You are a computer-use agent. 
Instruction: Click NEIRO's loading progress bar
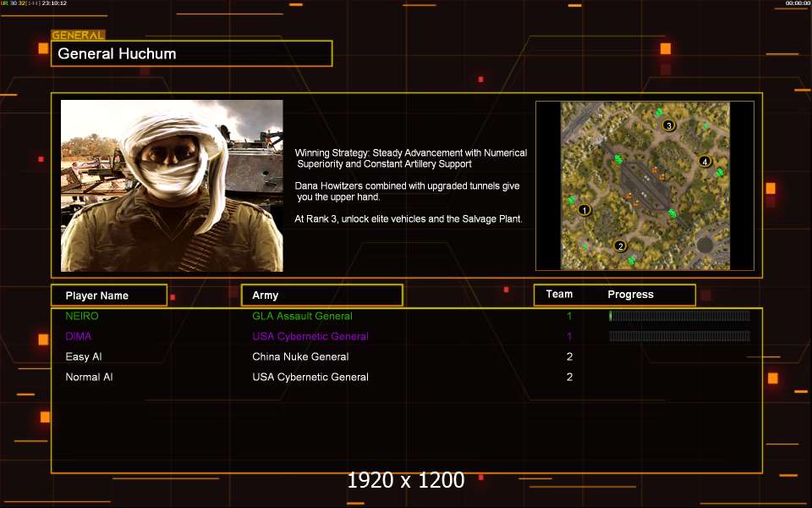pyautogui.click(x=679, y=316)
